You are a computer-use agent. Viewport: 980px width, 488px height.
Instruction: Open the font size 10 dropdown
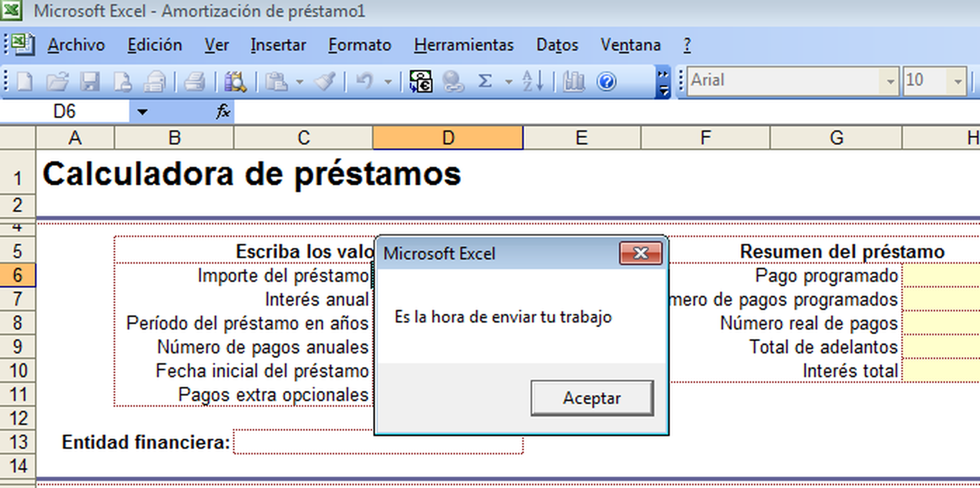[957, 81]
